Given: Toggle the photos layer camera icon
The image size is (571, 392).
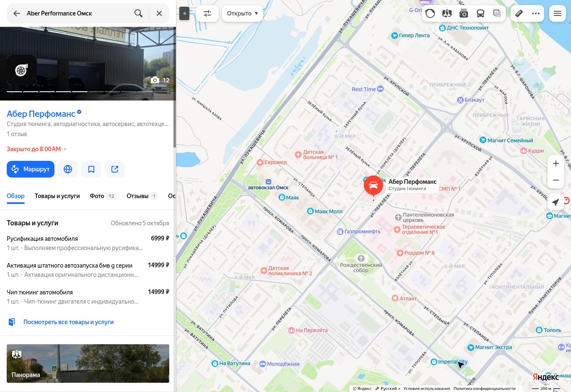Looking at the screenshot, I should point(464,13).
